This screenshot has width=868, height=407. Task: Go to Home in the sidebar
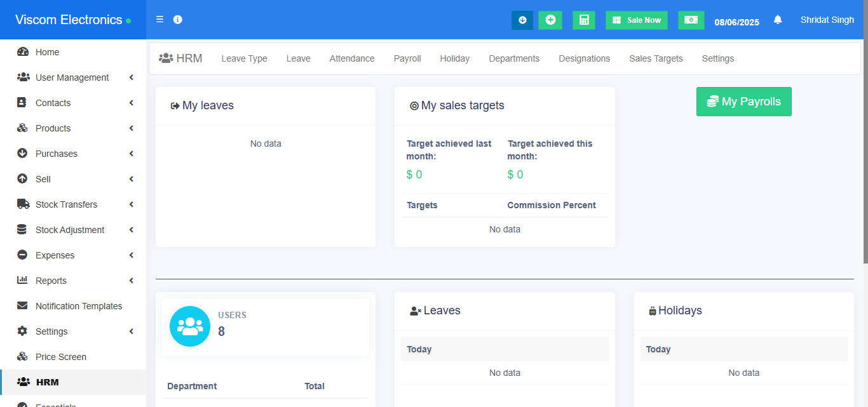(47, 52)
